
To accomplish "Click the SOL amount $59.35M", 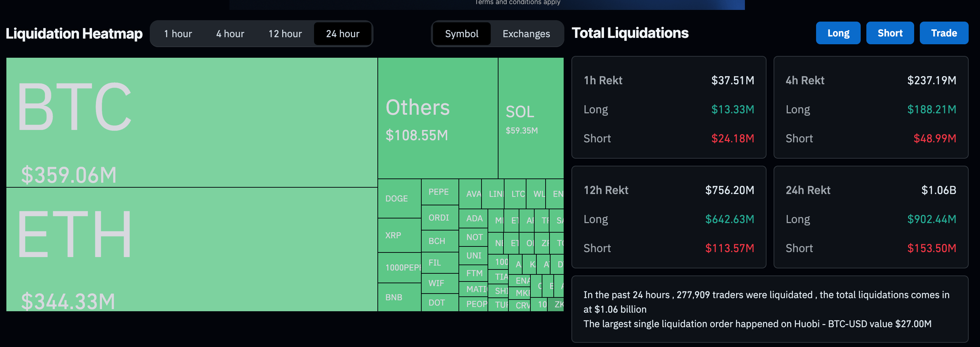I will coord(522,131).
